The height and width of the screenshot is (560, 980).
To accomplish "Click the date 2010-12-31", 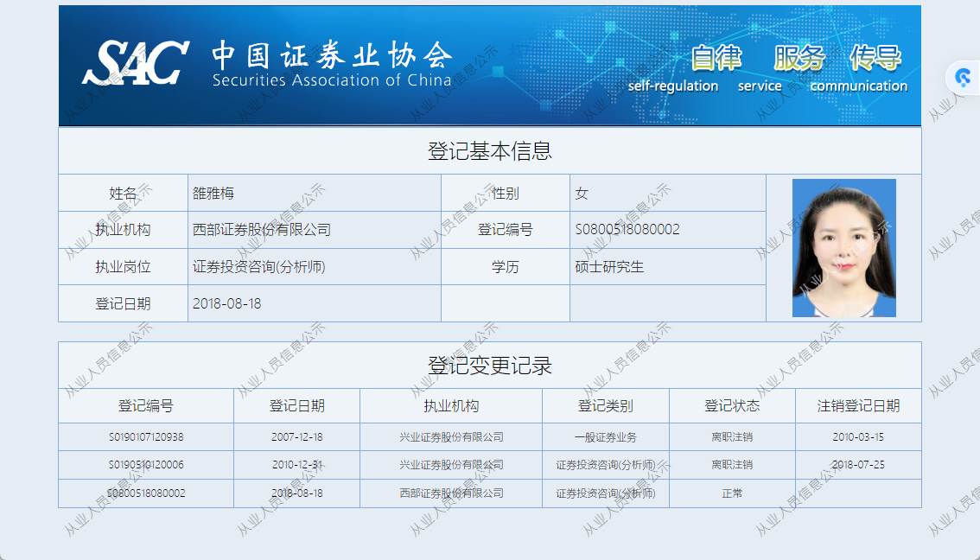I will tap(297, 465).
